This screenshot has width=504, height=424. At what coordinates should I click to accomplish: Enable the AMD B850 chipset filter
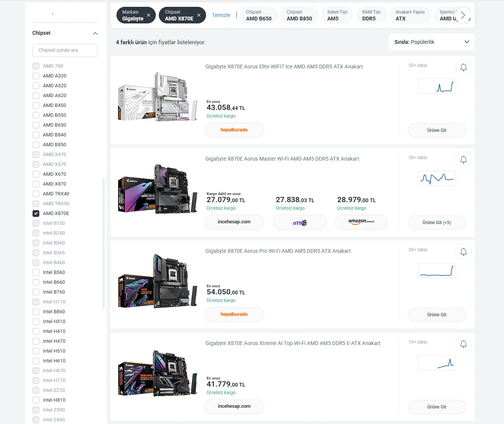coord(36,145)
